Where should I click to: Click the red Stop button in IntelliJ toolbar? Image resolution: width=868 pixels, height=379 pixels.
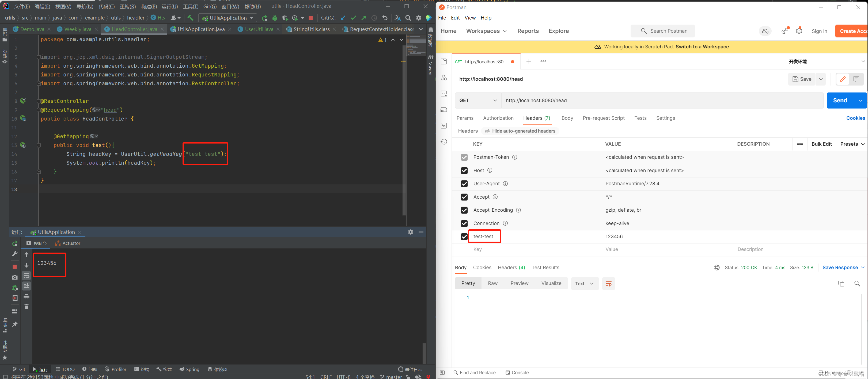(311, 18)
